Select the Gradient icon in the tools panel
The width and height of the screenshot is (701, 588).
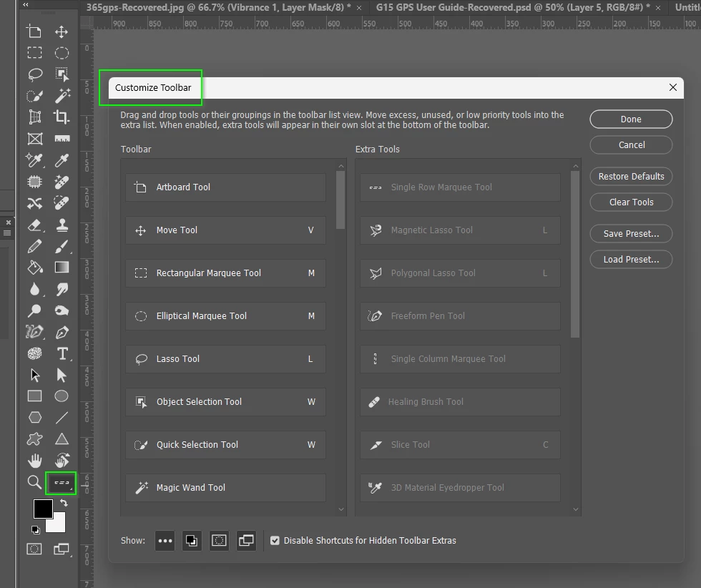pos(62,267)
